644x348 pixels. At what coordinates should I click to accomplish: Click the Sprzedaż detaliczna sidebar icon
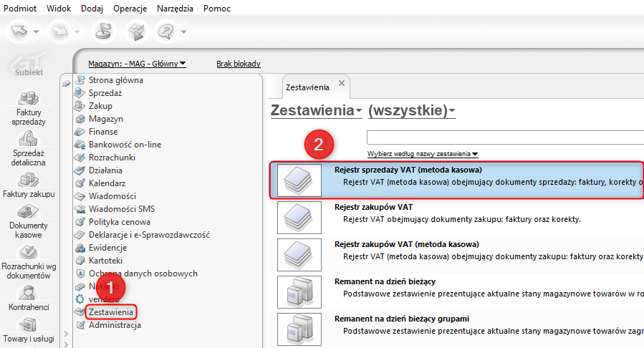[x=29, y=139]
